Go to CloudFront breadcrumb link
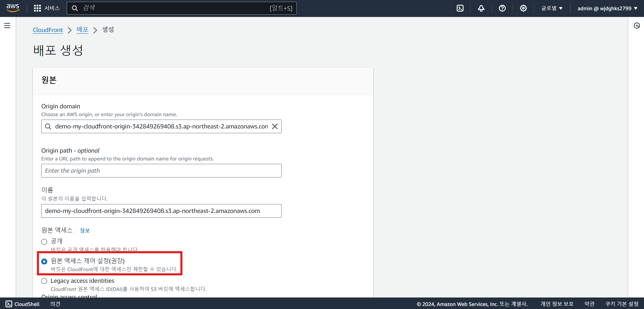 coord(48,30)
